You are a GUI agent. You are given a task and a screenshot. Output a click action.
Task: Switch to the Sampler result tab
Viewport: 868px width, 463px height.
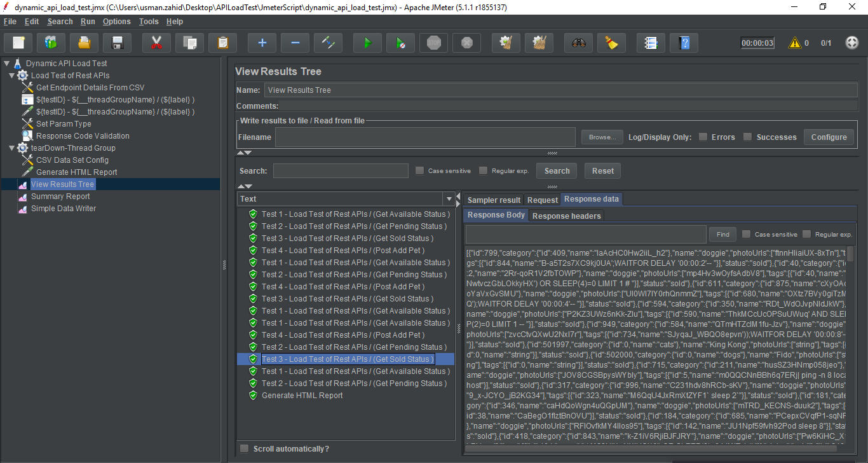pos(494,200)
